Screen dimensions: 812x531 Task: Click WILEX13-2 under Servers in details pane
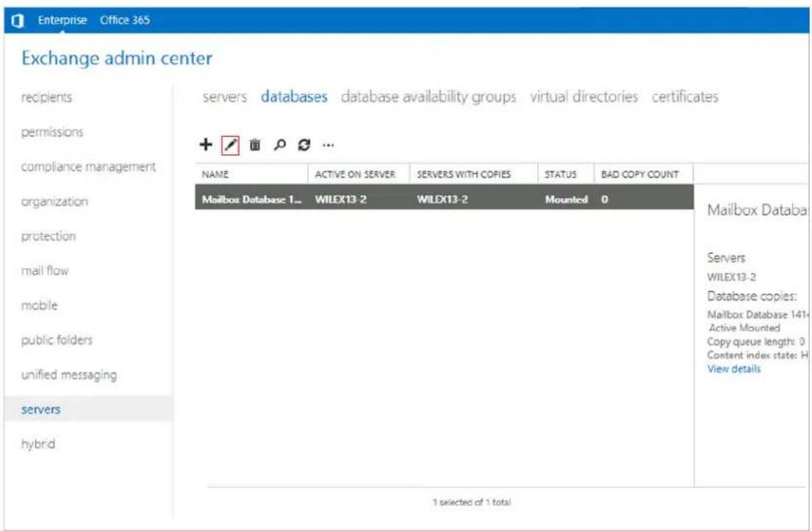click(x=731, y=277)
